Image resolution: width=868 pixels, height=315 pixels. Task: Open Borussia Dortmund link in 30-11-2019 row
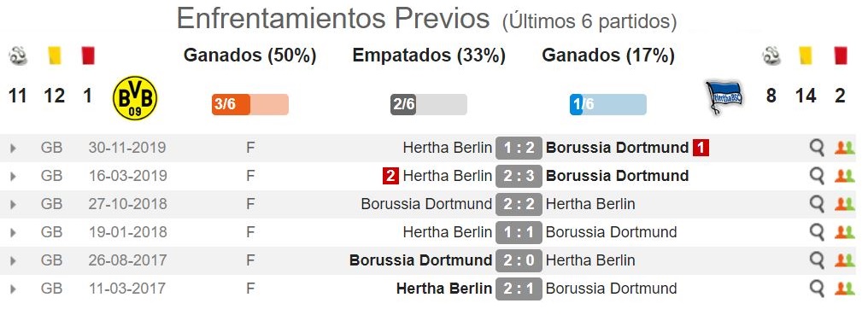(x=617, y=148)
